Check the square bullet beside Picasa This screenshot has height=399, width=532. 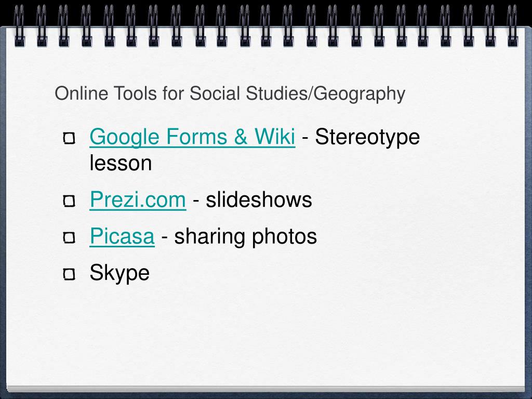[69, 237]
